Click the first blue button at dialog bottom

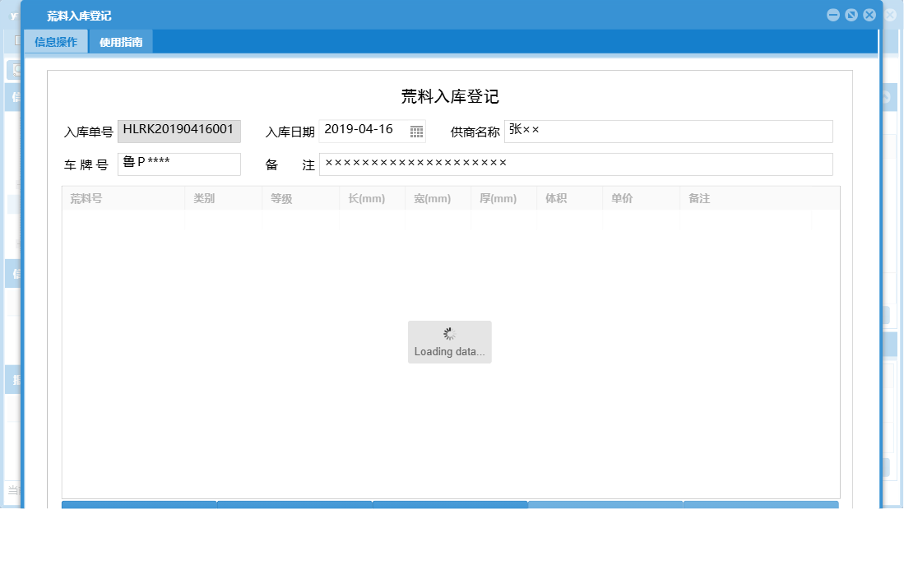[x=138, y=504]
